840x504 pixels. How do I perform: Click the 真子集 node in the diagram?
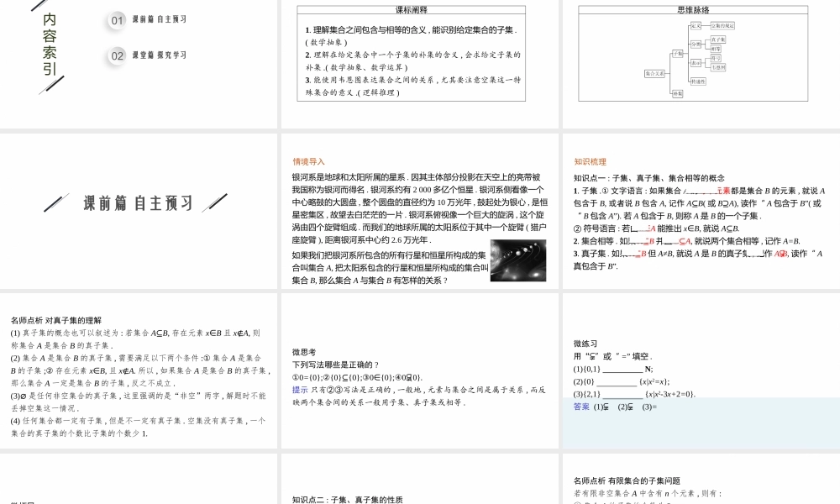click(x=717, y=39)
